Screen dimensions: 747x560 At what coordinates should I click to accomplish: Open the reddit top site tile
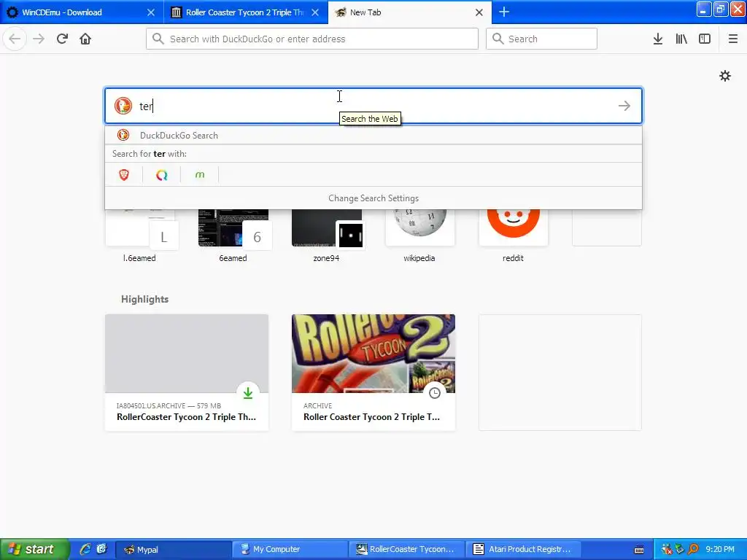[513, 236]
